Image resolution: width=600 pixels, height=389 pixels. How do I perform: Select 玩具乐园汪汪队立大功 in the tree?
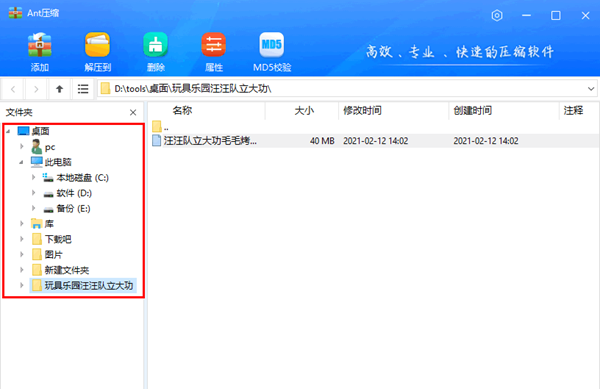[x=83, y=285]
